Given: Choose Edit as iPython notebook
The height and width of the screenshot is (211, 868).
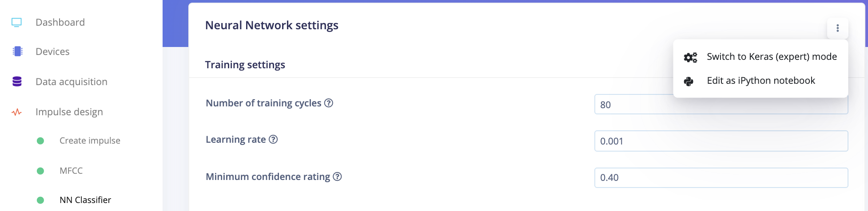Looking at the screenshot, I should click(760, 81).
